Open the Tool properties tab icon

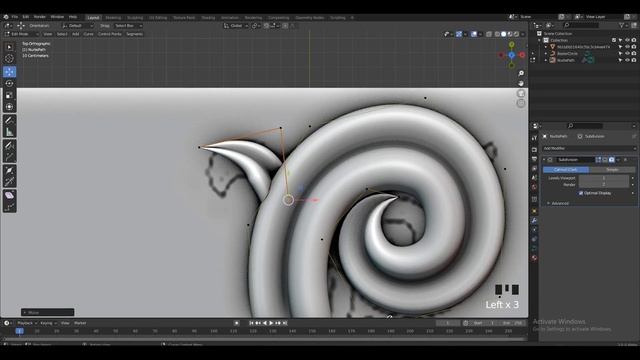click(x=534, y=138)
